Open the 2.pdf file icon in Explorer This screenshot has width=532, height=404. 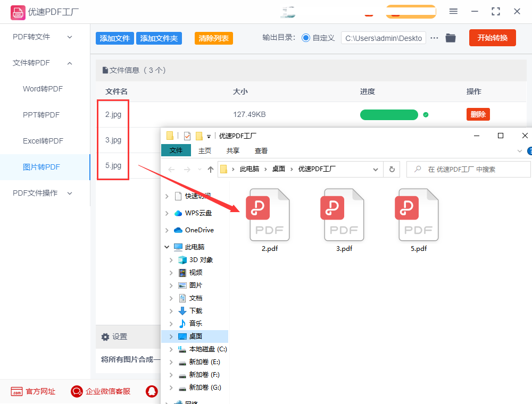point(268,215)
